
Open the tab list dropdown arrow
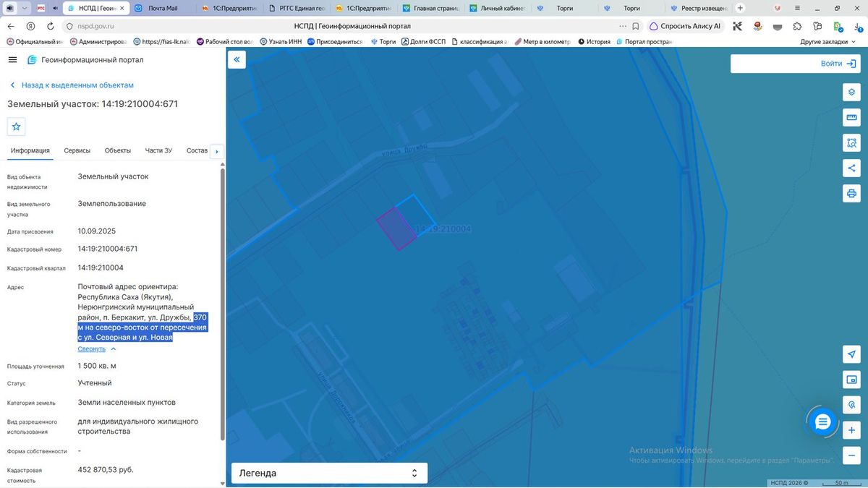(25, 8)
